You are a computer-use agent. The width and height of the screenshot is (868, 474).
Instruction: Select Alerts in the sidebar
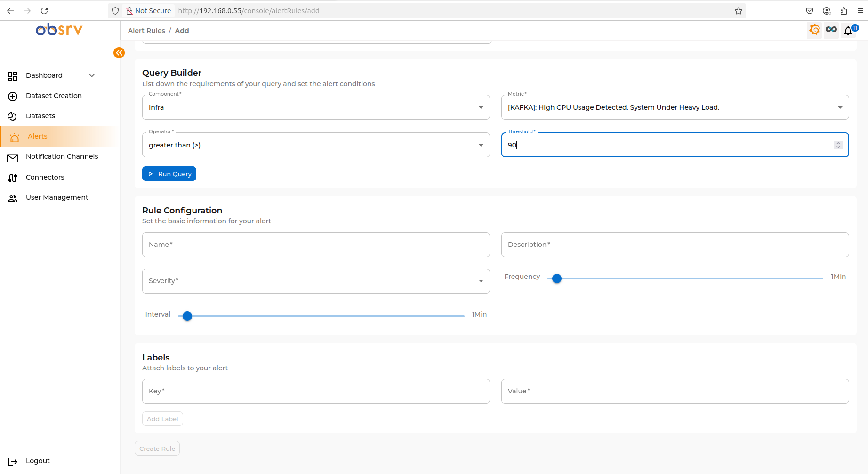[38, 136]
